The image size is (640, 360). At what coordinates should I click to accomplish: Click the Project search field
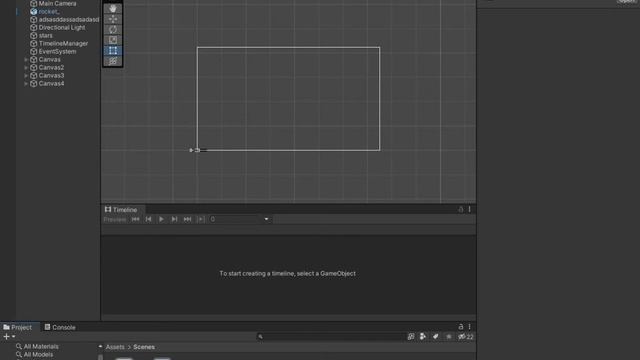coord(330,337)
